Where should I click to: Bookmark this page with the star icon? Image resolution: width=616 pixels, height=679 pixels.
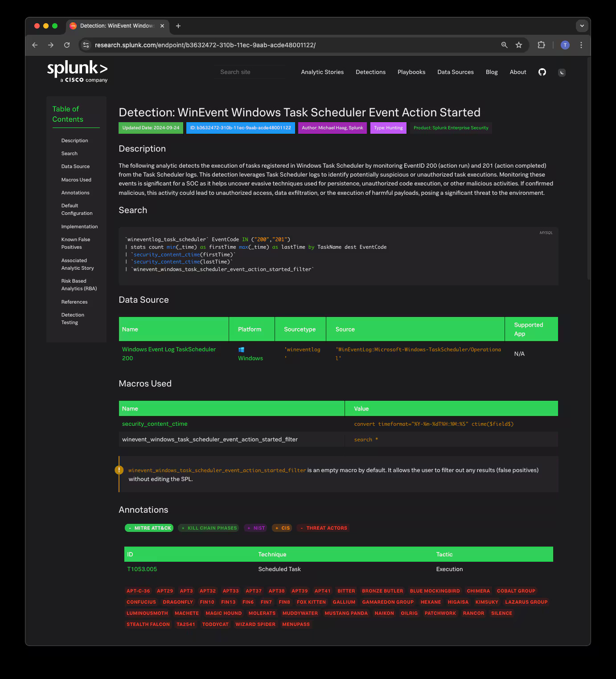[519, 45]
